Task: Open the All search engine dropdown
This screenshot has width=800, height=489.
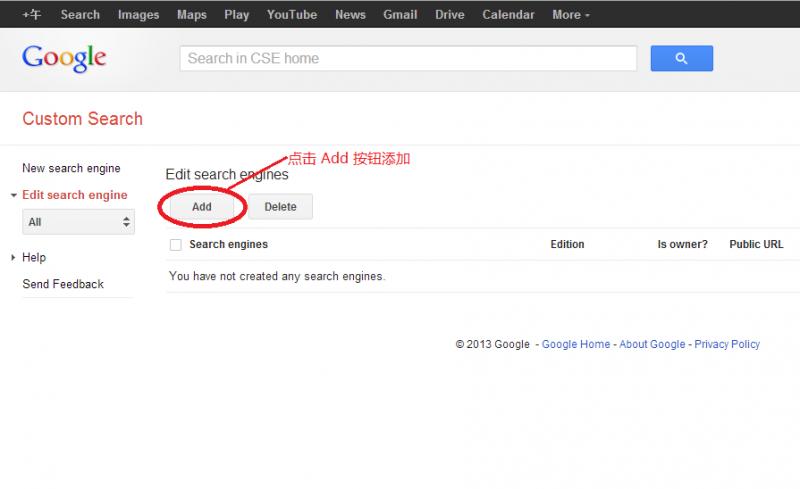Action: pyautogui.click(x=78, y=222)
